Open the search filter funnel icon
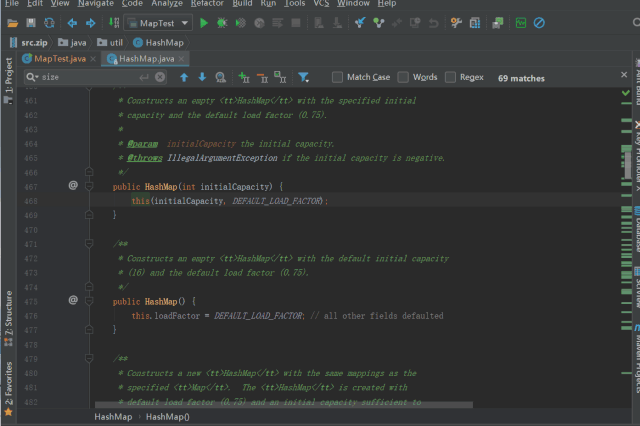The height and width of the screenshot is (426, 640). pos(303,77)
